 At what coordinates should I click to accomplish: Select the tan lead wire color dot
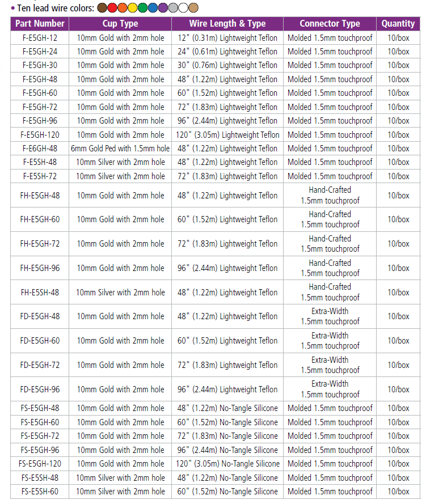(193, 8)
